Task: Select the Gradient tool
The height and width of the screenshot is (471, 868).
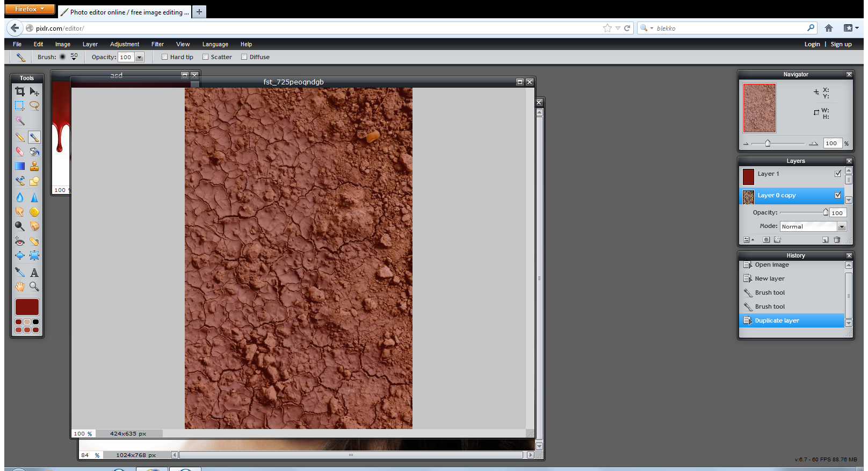Action: [20, 166]
